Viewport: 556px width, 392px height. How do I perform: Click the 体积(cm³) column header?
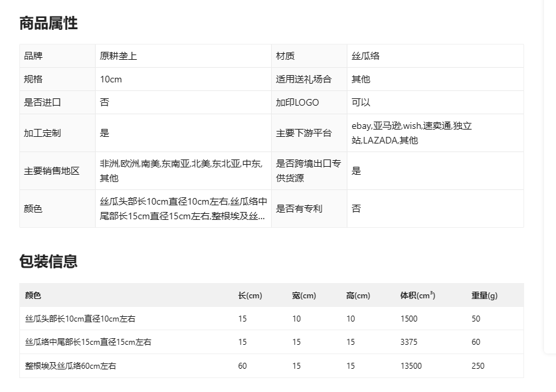pos(417,296)
